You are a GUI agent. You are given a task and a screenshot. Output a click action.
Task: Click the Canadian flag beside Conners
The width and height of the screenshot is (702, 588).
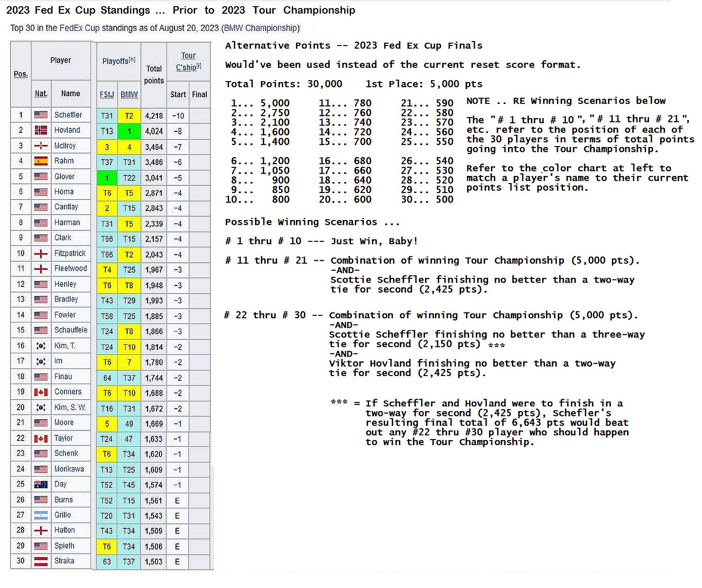tap(41, 392)
